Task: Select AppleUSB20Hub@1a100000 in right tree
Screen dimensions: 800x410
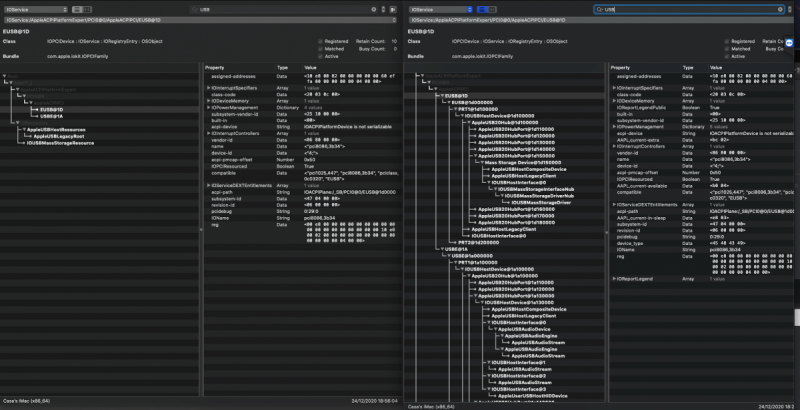Action: tap(505, 275)
